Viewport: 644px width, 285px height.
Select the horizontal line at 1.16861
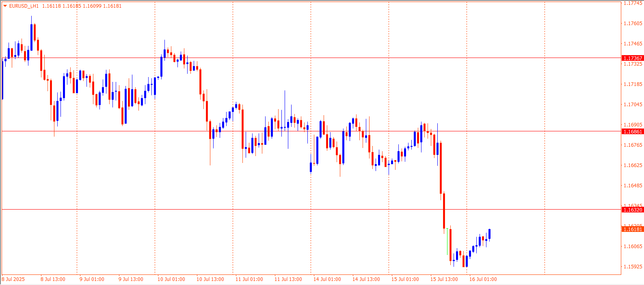tap(311, 131)
